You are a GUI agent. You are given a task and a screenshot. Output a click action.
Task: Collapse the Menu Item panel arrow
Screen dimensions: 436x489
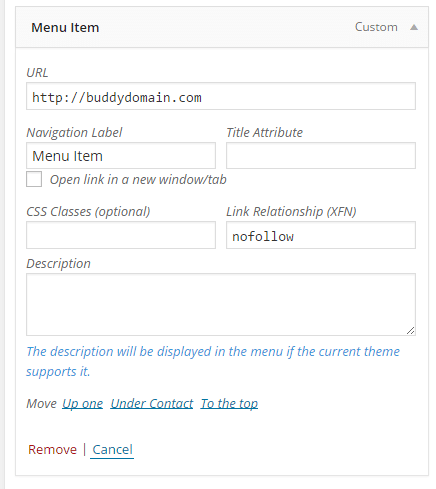coord(414,27)
